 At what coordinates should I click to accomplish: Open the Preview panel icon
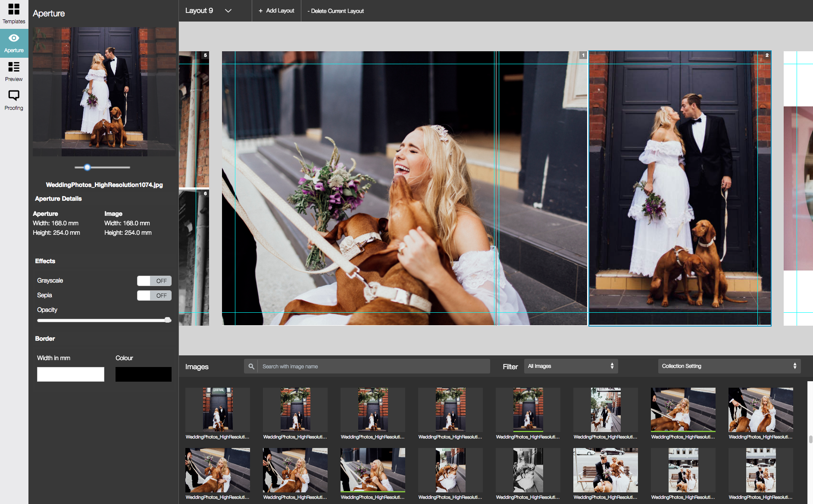pos(14,67)
